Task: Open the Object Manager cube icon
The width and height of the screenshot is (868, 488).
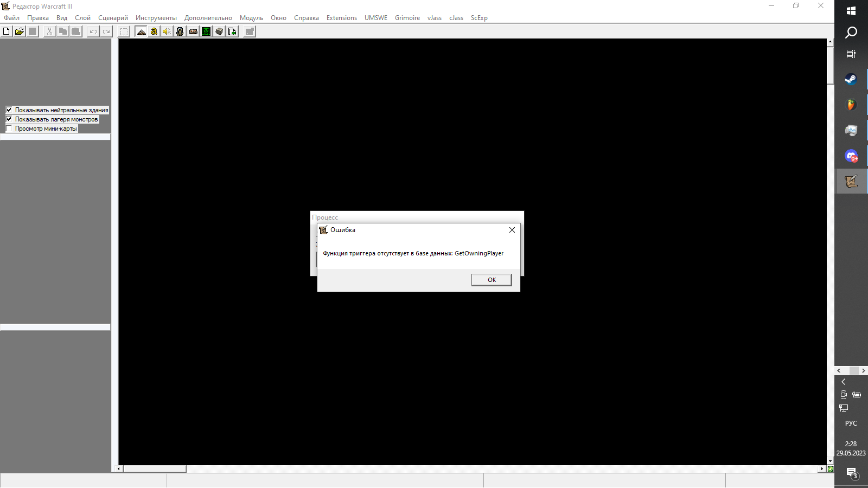Action: 219,31
